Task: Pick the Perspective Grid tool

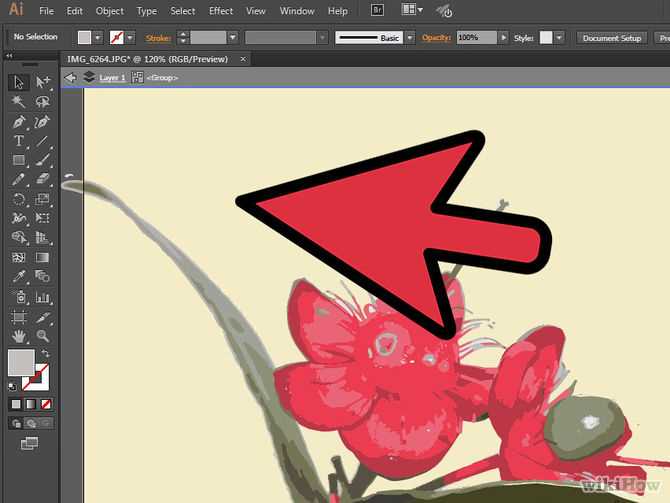Action: pos(42,238)
